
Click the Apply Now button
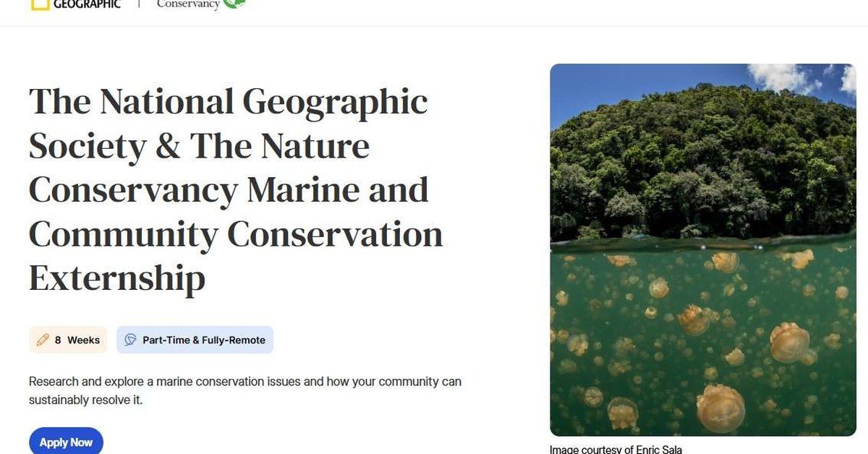66,442
